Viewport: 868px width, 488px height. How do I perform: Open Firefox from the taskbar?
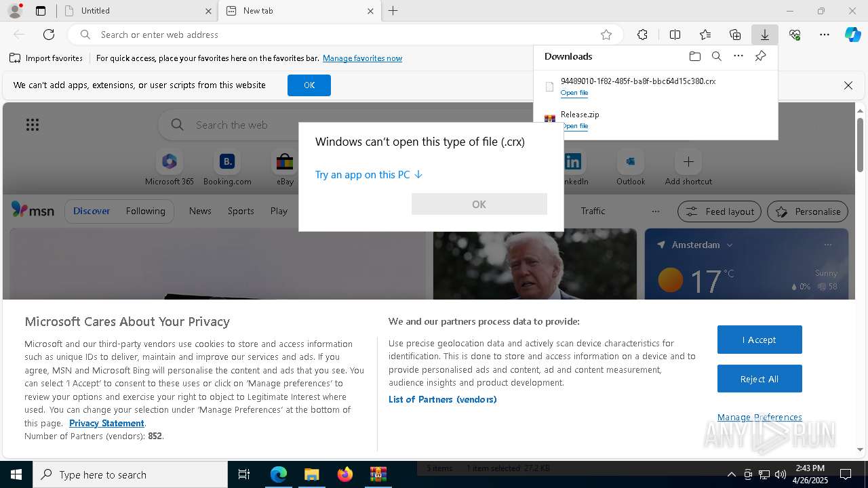tap(344, 474)
